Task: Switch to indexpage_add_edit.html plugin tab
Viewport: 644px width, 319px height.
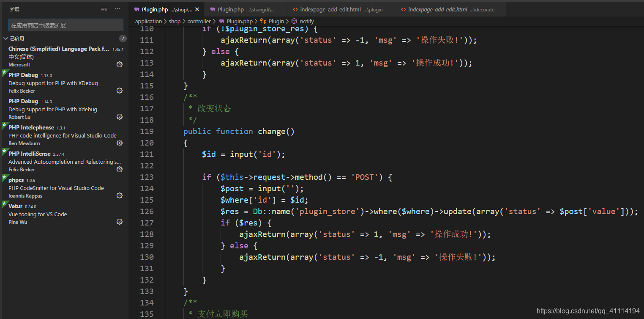Action: [x=341, y=9]
